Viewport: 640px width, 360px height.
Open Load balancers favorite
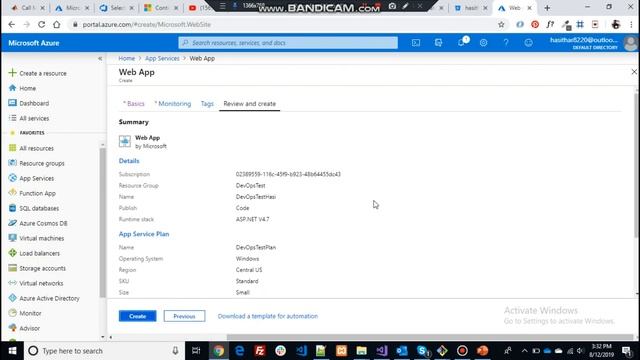[x=34, y=253]
